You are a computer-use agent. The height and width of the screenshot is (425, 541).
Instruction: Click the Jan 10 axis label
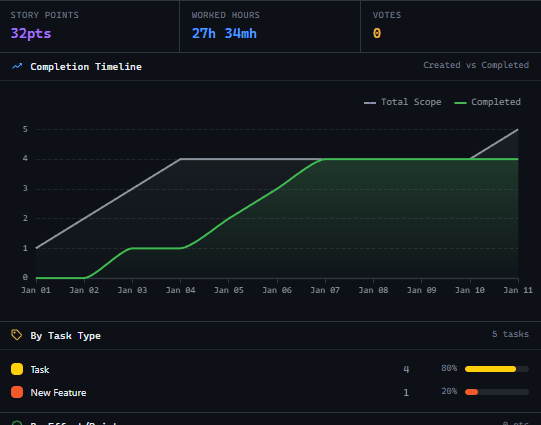(470, 290)
